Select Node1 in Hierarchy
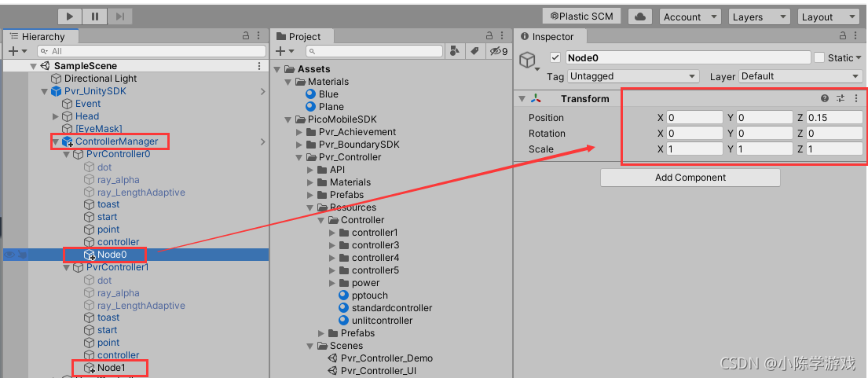868x378 pixels. pyautogui.click(x=112, y=368)
